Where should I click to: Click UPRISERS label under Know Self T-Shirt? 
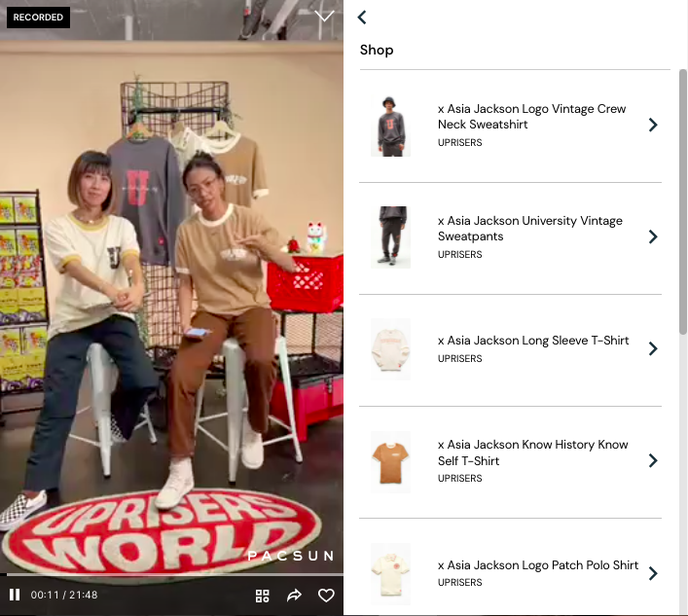(460, 478)
